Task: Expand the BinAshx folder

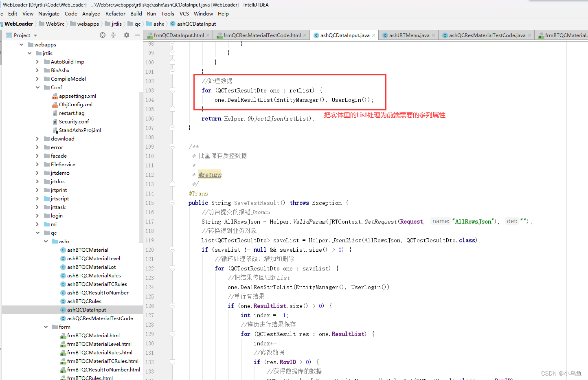Action: 37,70
